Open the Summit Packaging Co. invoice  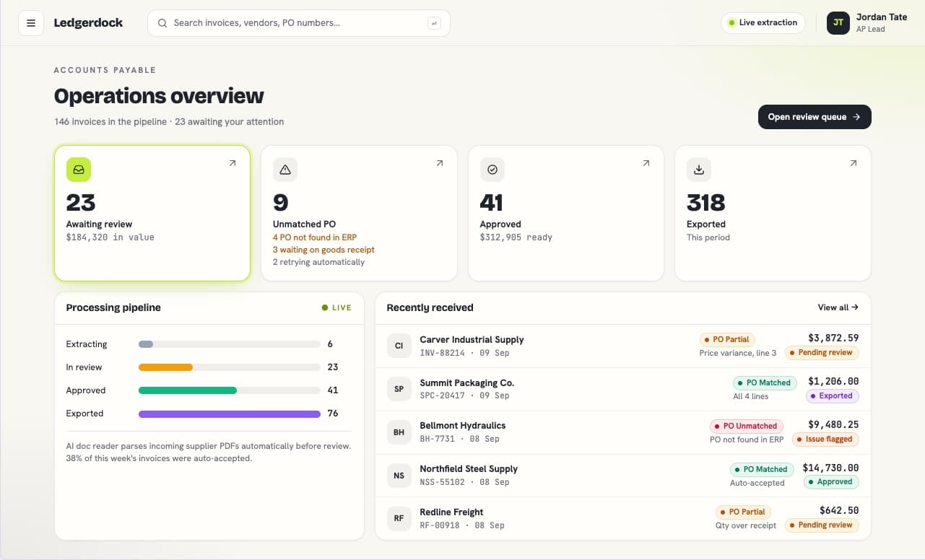[x=623, y=389]
